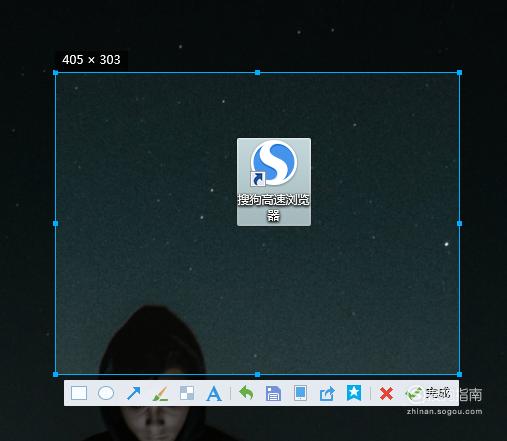Click the 搜狗高速浏览器 desktop shortcut
Viewport: 507px width, 441px height.
(274, 182)
